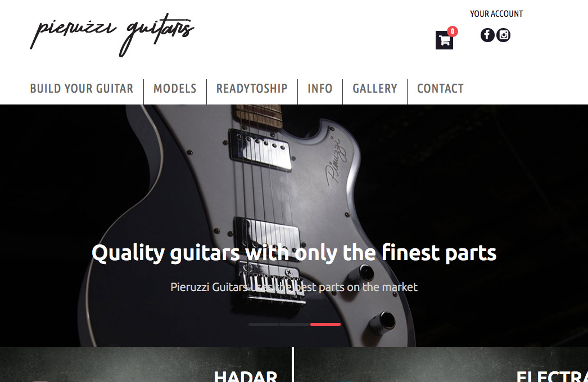The height and width of the screenshot is (382, 588).
Task: Open the Electra model tile
Action: [x=441, y=365]
